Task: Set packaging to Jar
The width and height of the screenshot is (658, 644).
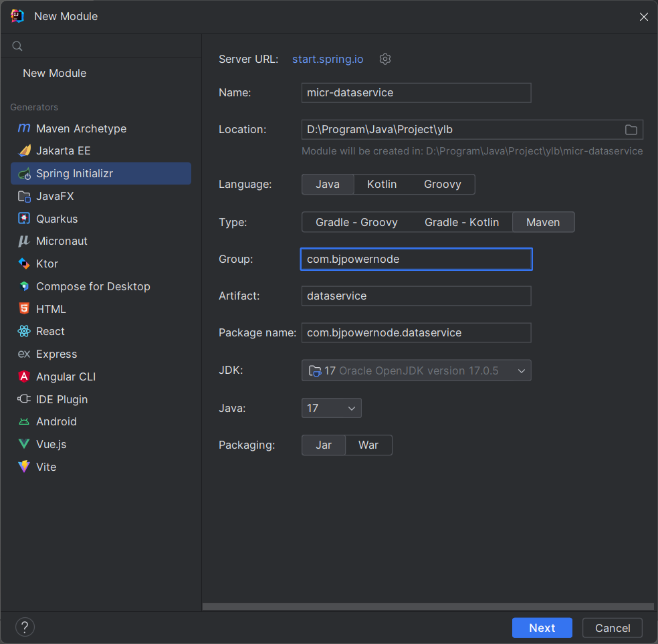Action: (324, 445)
